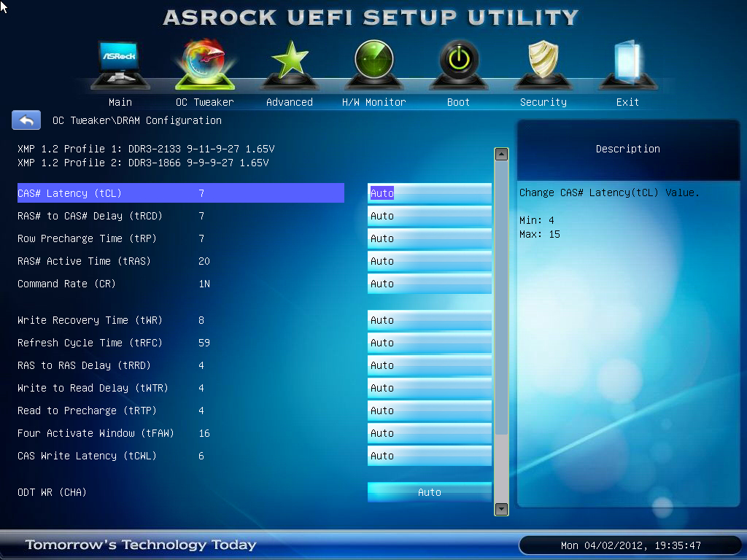Click the Refresh Cycle Time (tRFC) Auto field
The height and width of the screenshot is (560, 747).
point(429,343)
